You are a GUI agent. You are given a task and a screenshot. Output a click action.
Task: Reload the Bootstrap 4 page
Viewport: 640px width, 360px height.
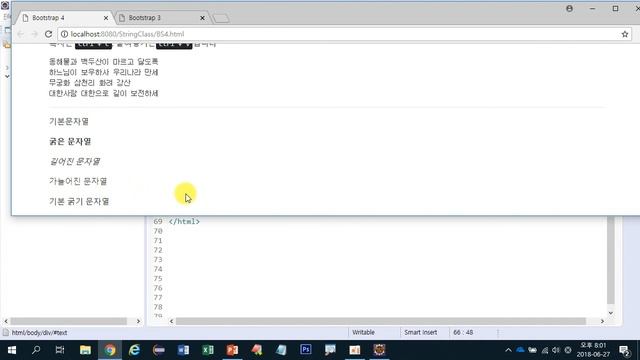48,34
